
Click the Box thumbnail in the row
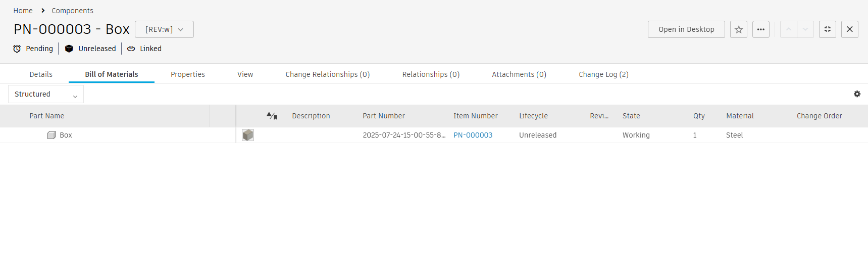tap(248, 135)
